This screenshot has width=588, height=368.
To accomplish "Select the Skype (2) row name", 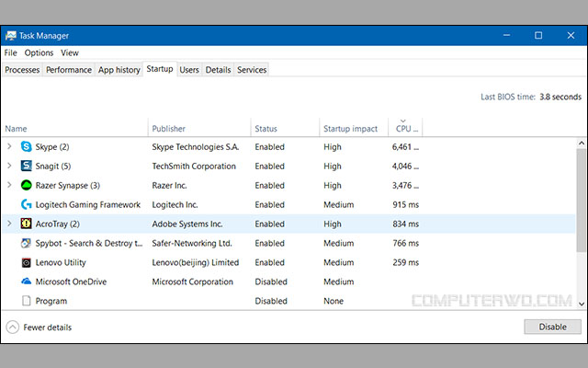I will (52, 147).
